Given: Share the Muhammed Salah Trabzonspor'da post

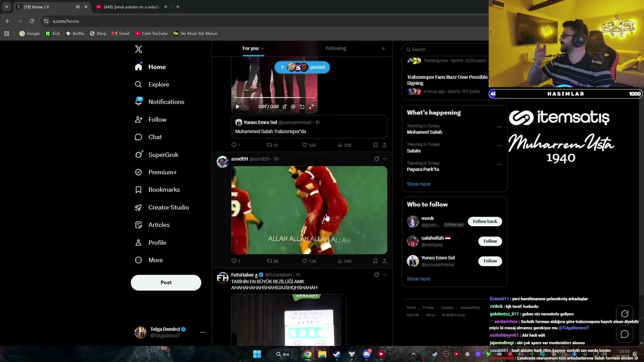Looking at the screenshot, I should tap(384, 145).
